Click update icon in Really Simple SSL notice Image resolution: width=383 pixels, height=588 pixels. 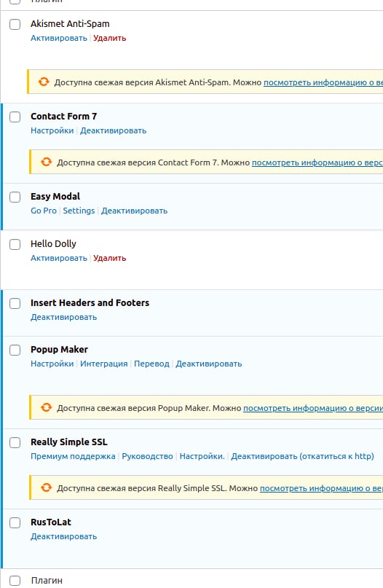[47, 487]
